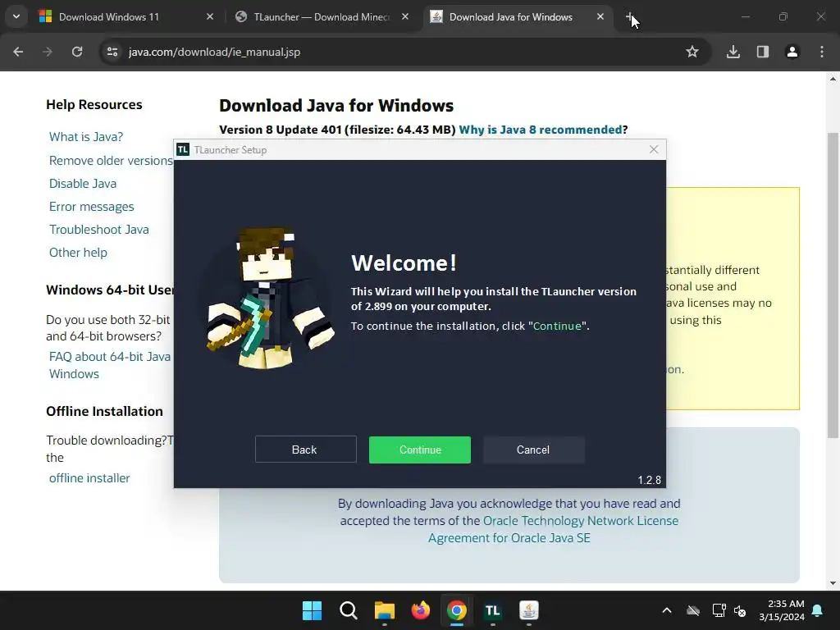The width and height of the screenshot is (840, 630).
Task: Open the tab search dropdown in Chrome
Action: tap(16, 16)
